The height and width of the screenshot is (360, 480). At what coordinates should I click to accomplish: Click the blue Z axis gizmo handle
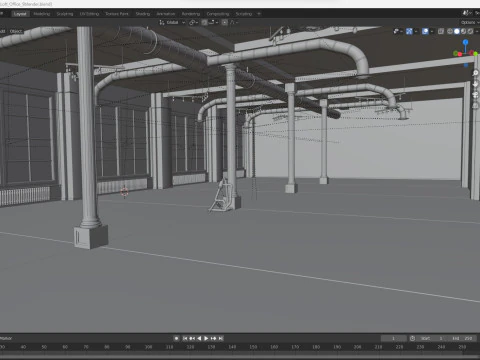(465, 42)
